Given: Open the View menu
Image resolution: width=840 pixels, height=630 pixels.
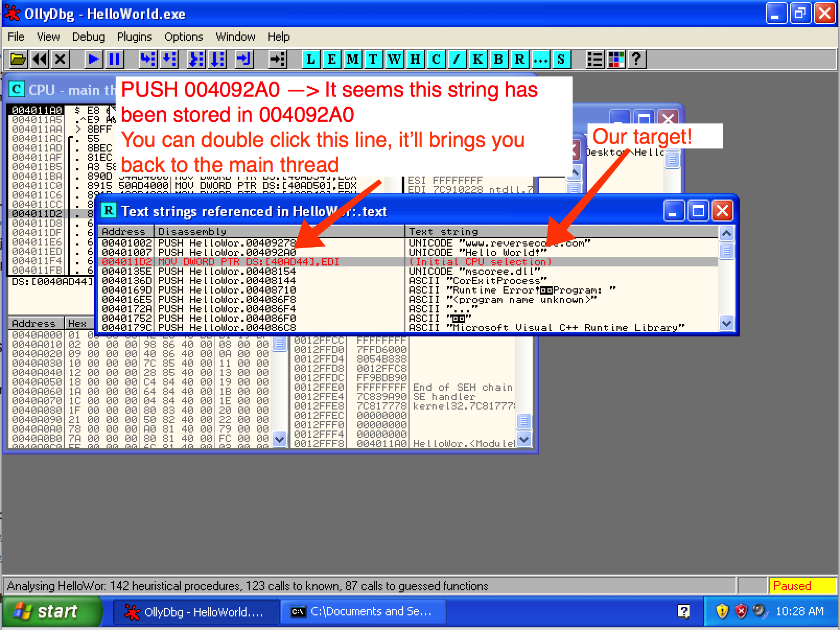Looking at the screenshot, I should [x=48, y=37].
